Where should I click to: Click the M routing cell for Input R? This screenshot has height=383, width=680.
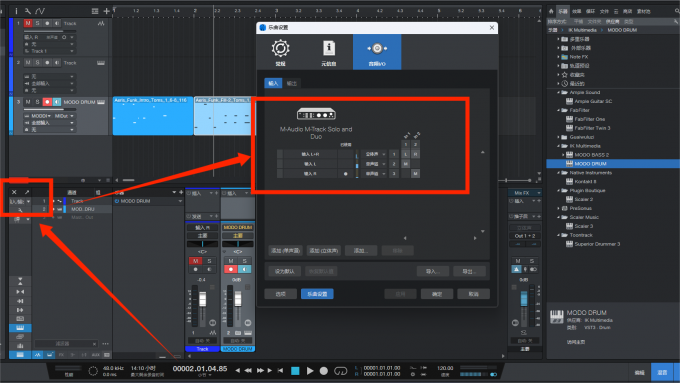pyautogui.click(x=415, y=173)
